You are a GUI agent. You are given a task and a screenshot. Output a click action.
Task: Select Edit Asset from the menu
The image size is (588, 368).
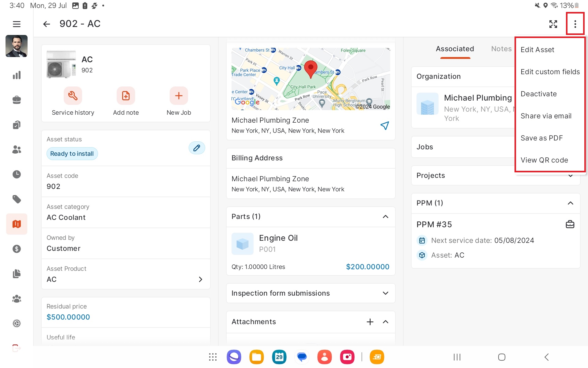[x=537, y=50]
